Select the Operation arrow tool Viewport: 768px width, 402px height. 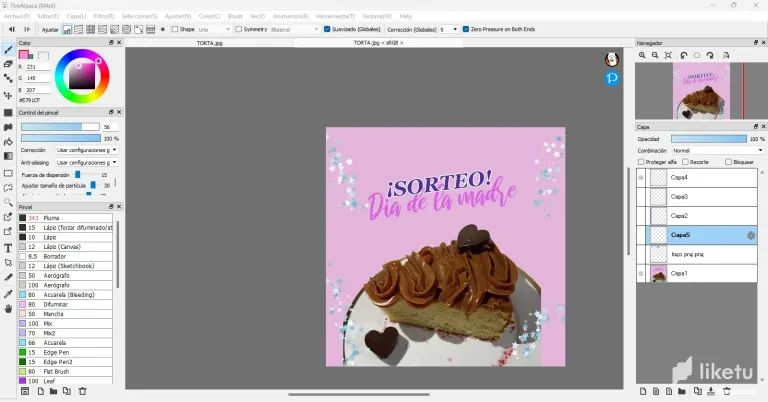[x=8, y=263]
